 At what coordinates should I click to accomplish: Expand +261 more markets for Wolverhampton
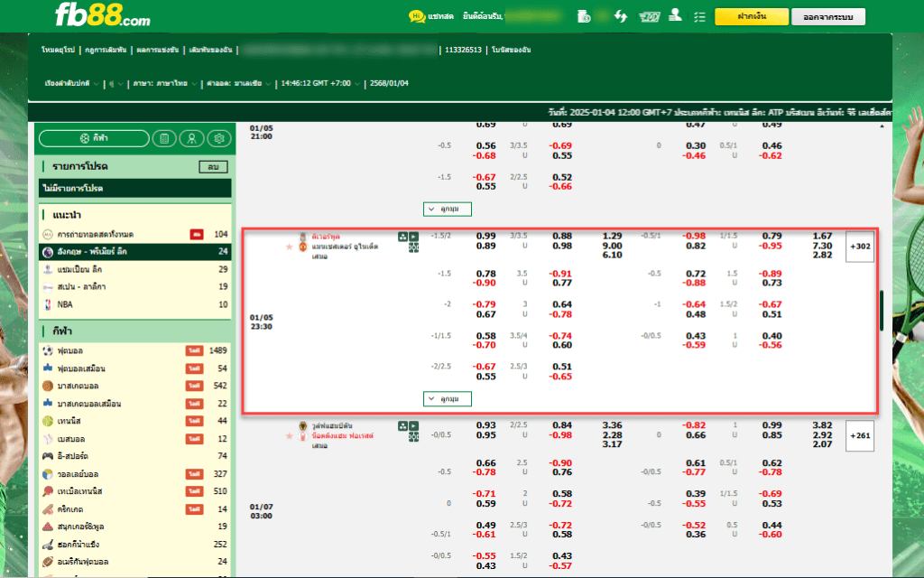pyautogui.click(x=860, y=436)
